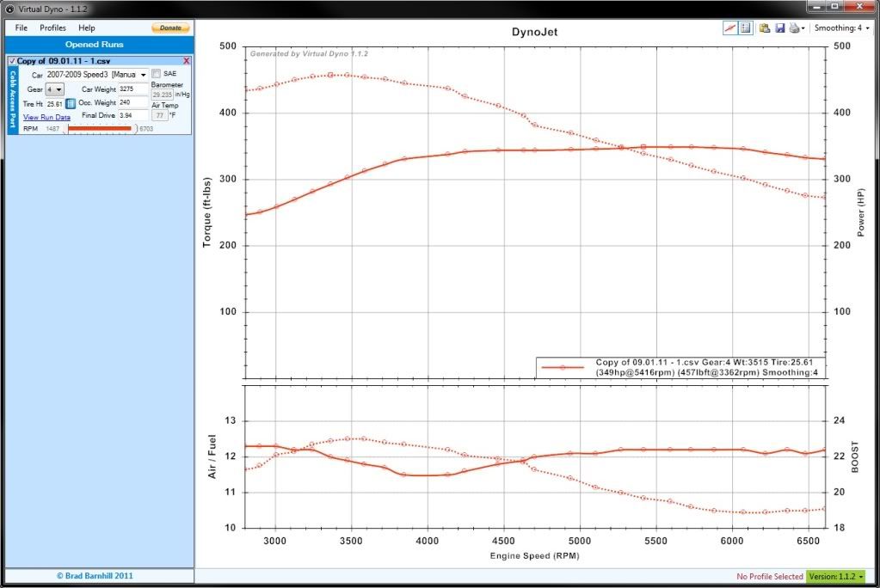Click the Donate button
Viewport: 880px width, 588px height.
(170, 28)
